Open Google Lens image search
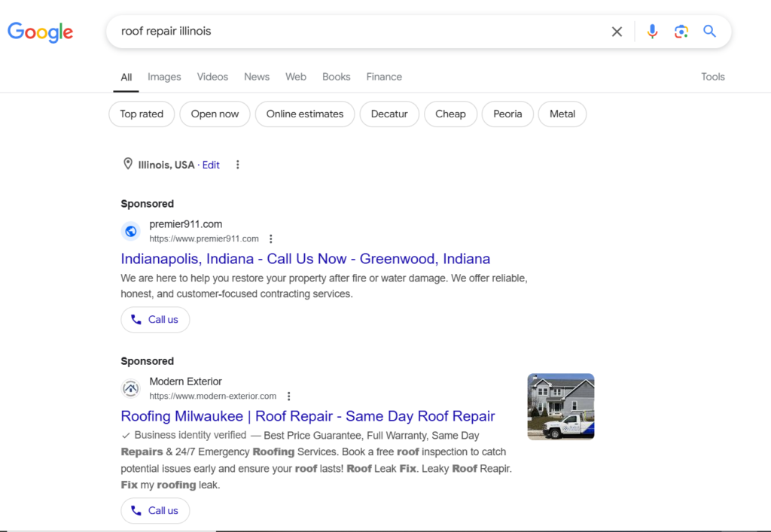Viewport: 771px width, 532px height. (681, 32)
